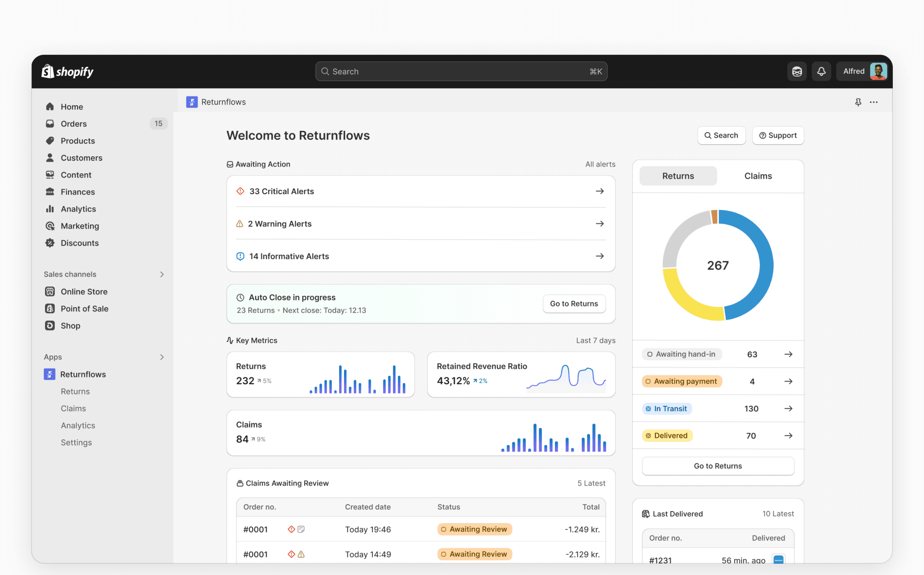Open Analytics under Returnflows in the sidebar

(x=78, y=426)
